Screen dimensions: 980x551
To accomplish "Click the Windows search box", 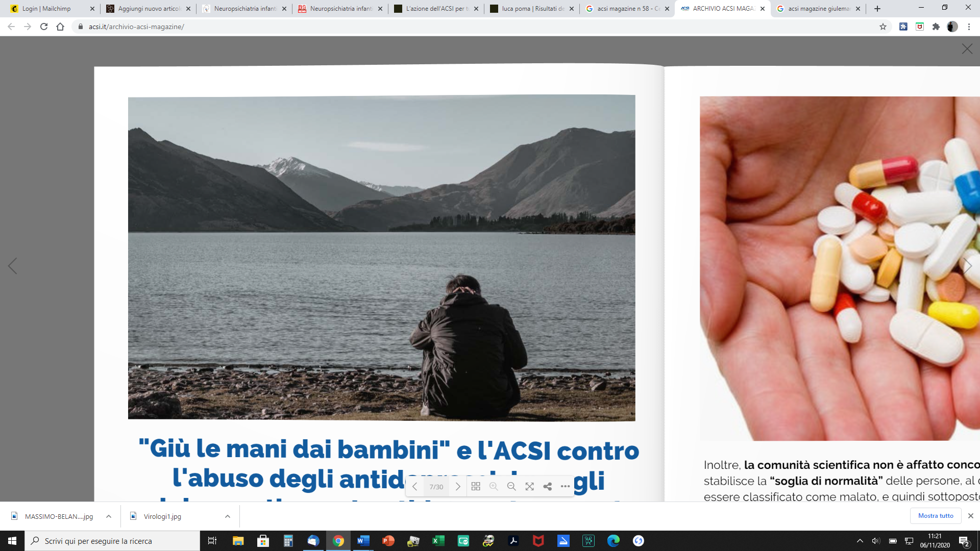I will pyautogui.click(x=112, y=541).
